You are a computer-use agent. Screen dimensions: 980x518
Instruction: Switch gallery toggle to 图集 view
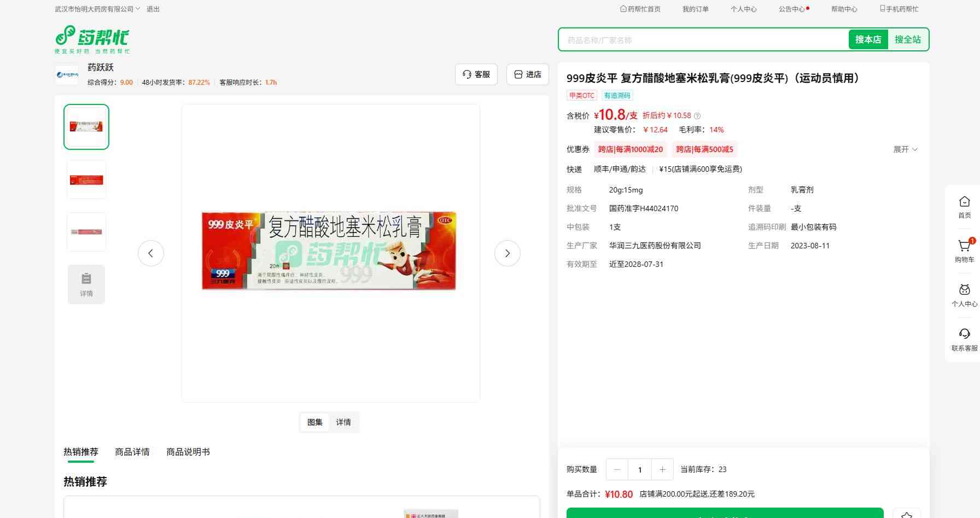315,422
